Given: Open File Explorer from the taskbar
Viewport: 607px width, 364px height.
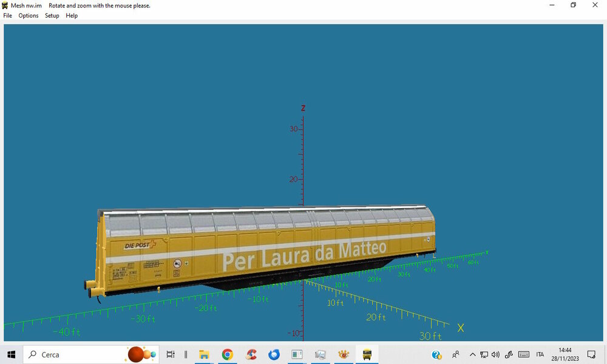Looking at the screenshot, I should coord(204,354).
